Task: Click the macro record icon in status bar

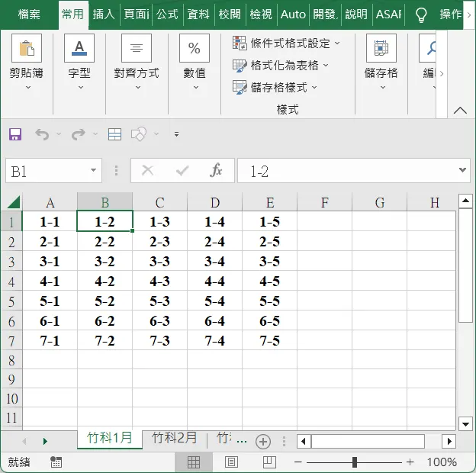Action: tap(56, 462)
